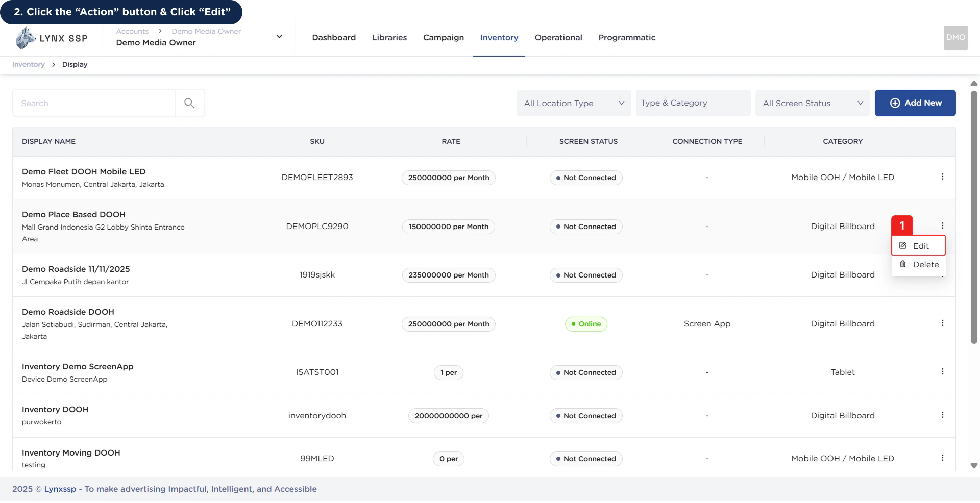Click the 150000000 per Month rate
The image size is (980, 503).
pos(449,227)
